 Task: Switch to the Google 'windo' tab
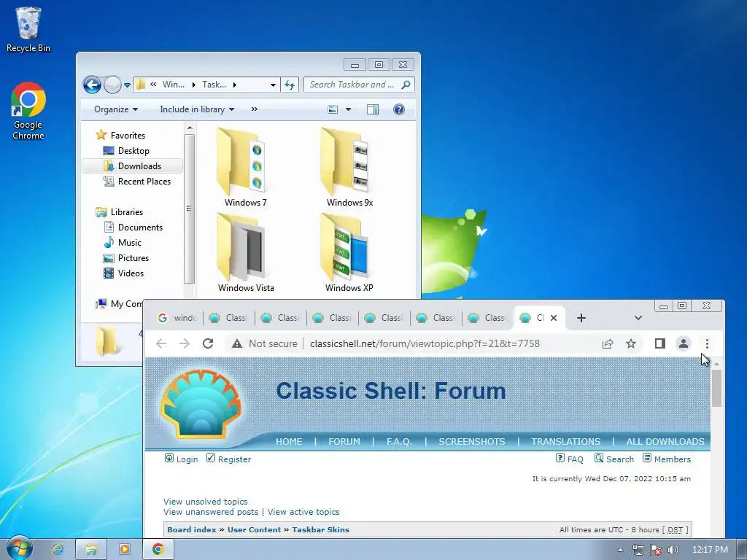(177, 318)
